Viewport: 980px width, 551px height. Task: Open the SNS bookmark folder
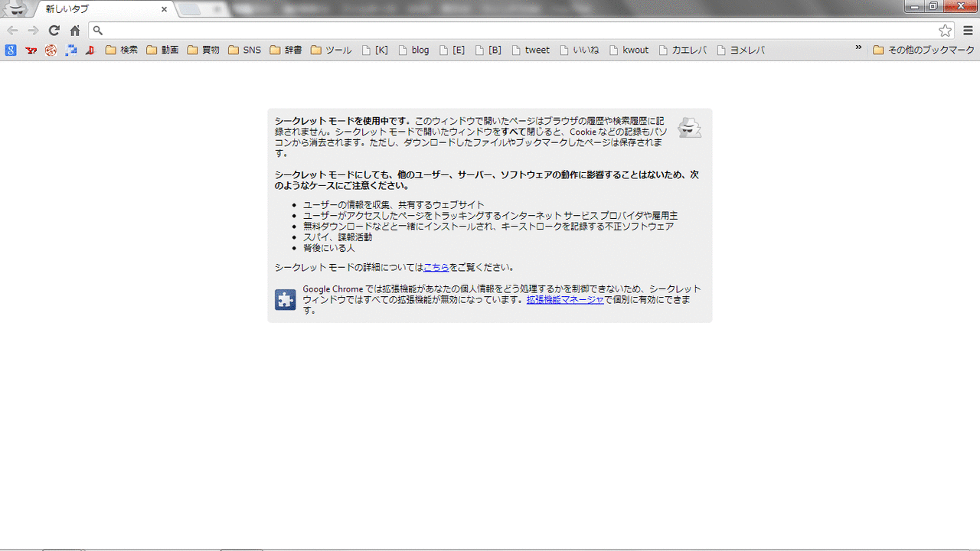[244, 51]
